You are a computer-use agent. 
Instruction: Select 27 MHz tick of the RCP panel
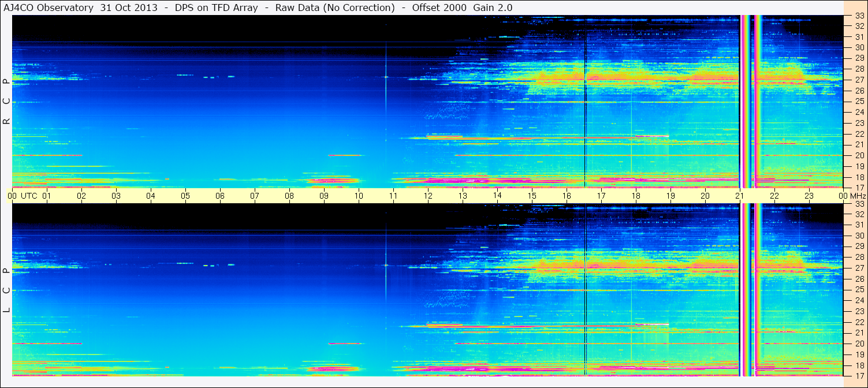coord(859,80)
